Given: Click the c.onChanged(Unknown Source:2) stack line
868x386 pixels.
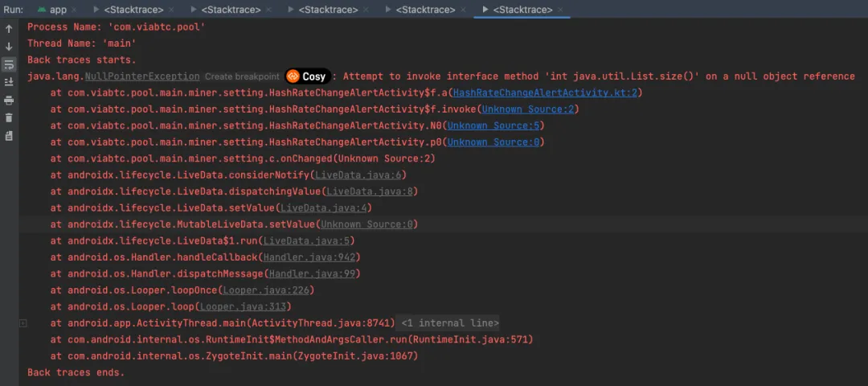Looking at the screenshot, I should coord(243,158).
